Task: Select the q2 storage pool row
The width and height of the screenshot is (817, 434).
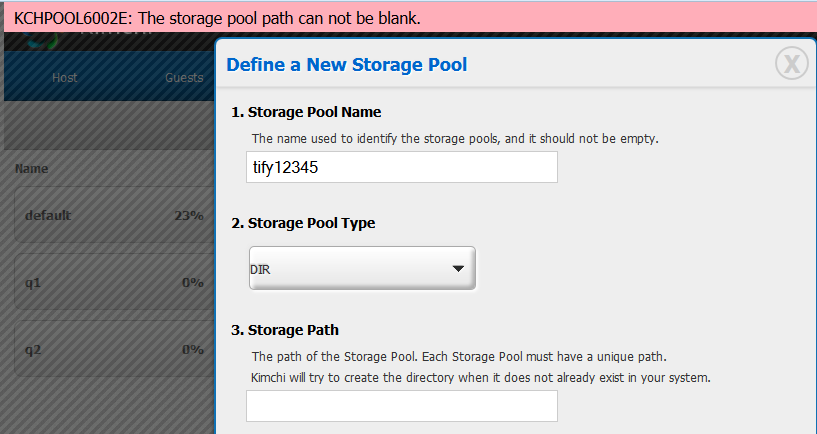Action: pos(110,350)
